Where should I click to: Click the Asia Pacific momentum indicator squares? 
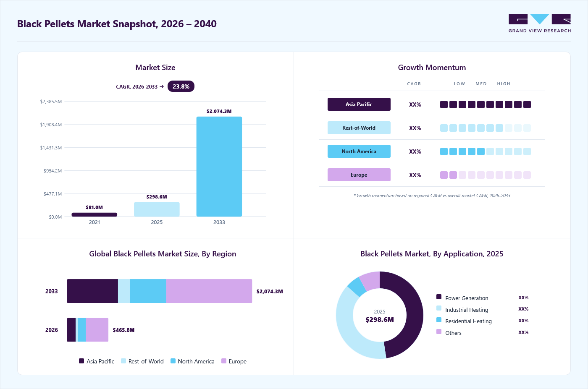click(486, 104)
